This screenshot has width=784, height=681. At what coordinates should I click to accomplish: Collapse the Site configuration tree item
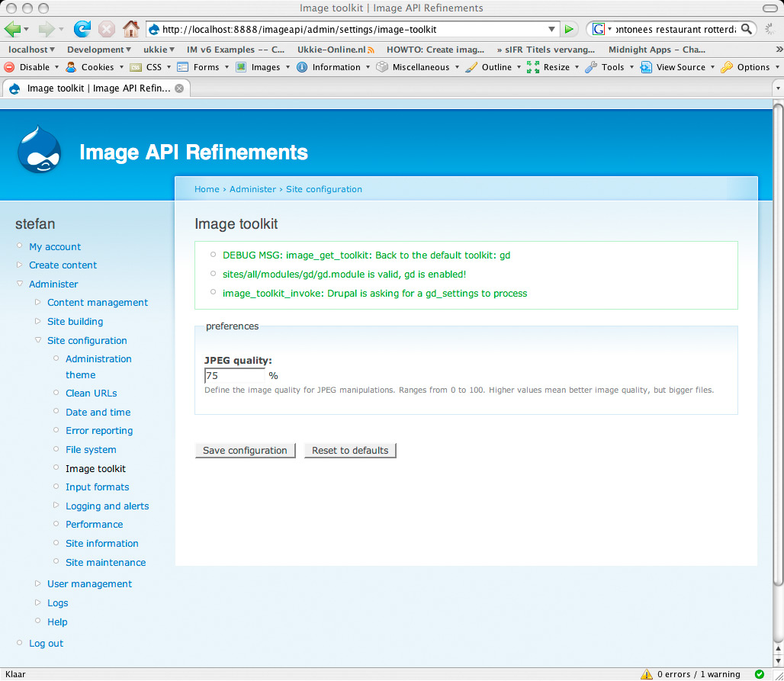click(x=39, y=341)
